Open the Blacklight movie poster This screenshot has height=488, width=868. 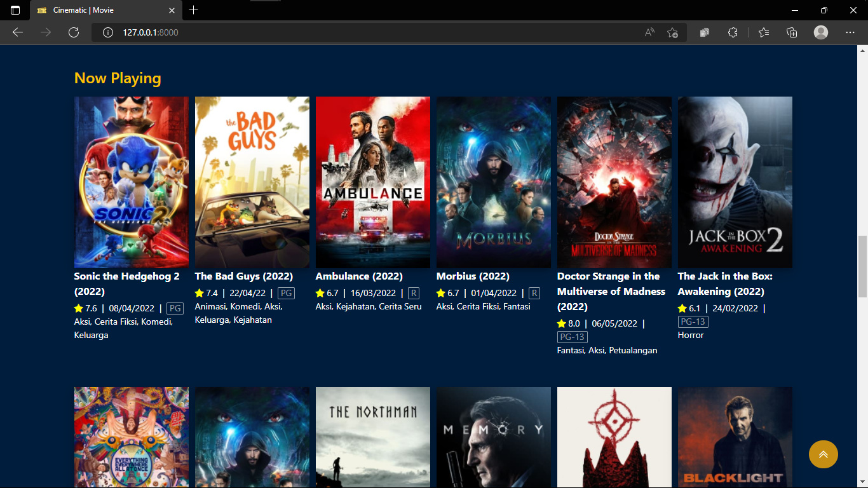click(735, 437)
